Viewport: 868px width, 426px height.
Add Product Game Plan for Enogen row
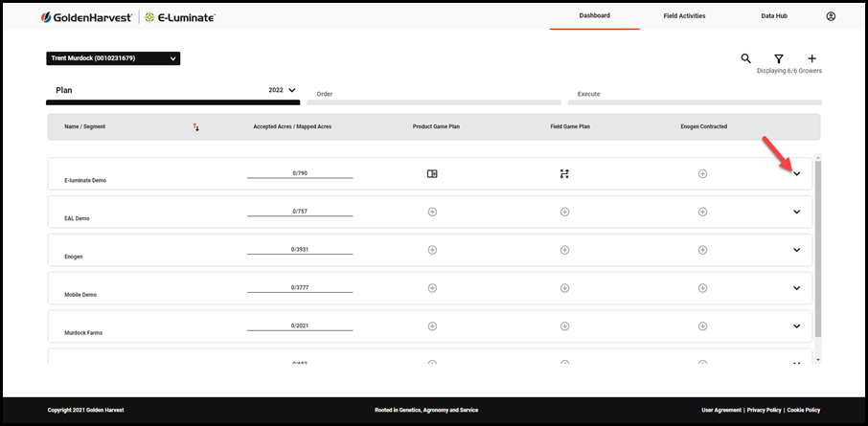(x=432, y=250)
